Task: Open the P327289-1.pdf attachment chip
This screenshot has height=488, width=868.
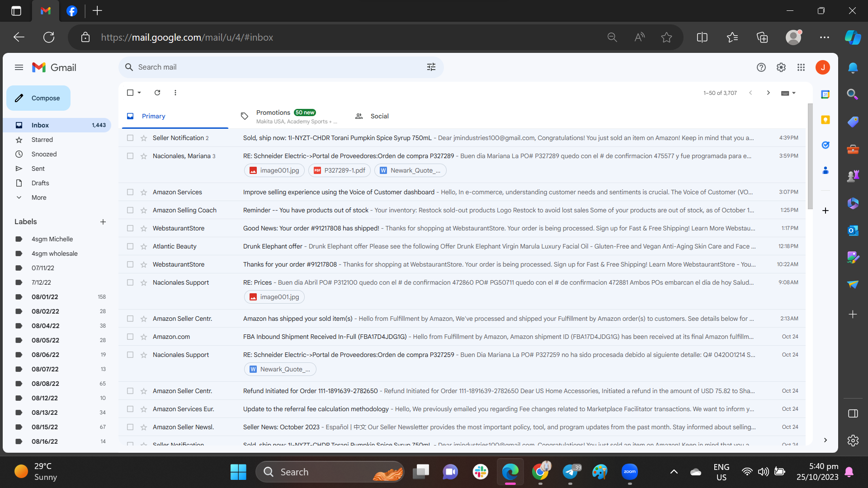Action: (x=339, y=170)
